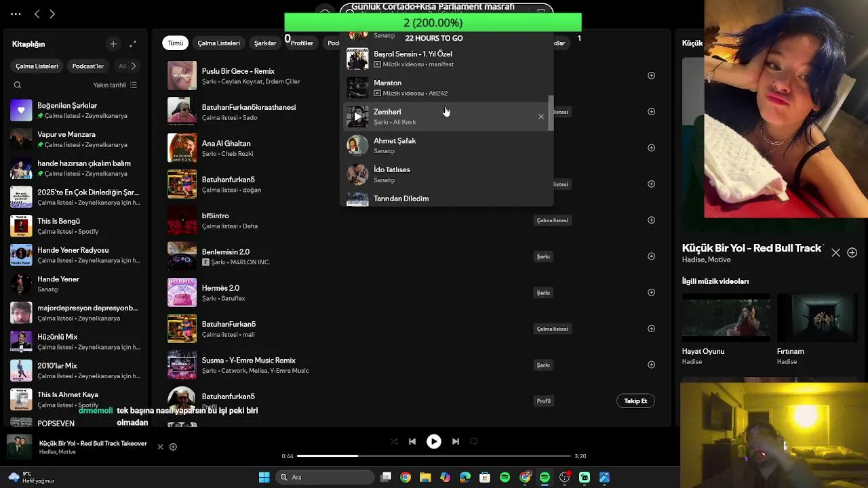Filter library by Podcast'ler chip

88,66
